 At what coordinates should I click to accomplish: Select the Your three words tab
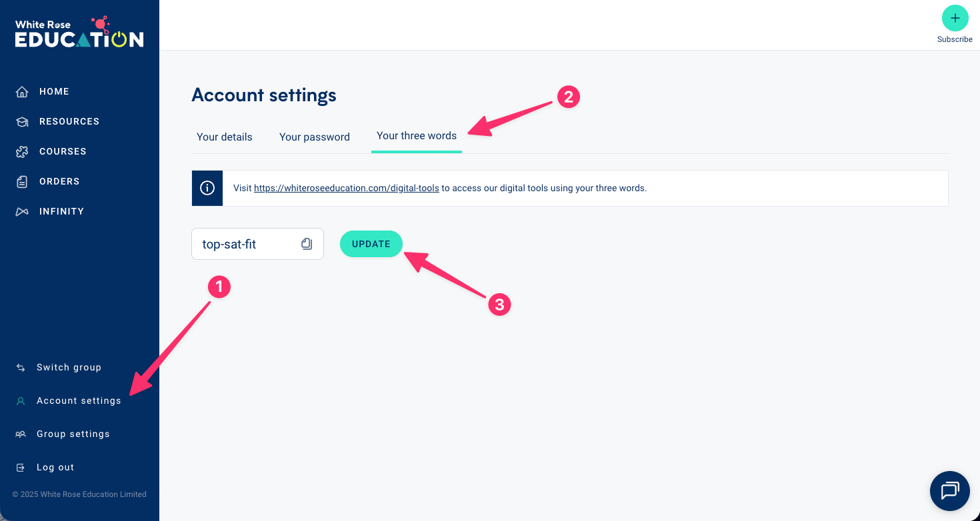417,136
